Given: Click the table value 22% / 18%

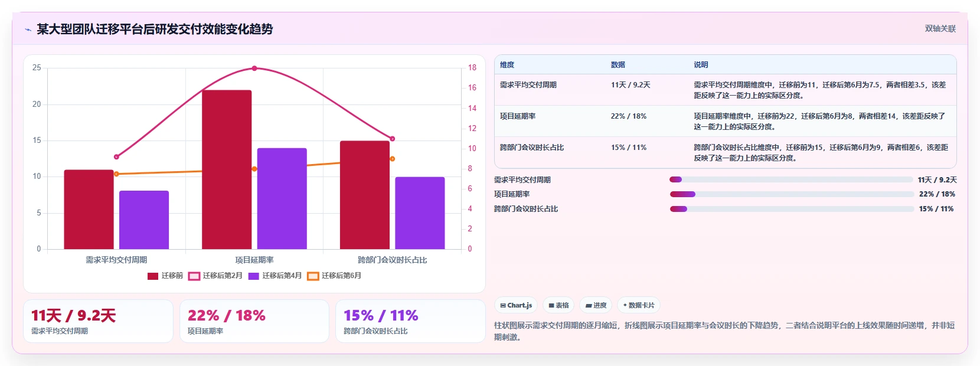Looking at the screenshot, I should click(x=629, y=116).
